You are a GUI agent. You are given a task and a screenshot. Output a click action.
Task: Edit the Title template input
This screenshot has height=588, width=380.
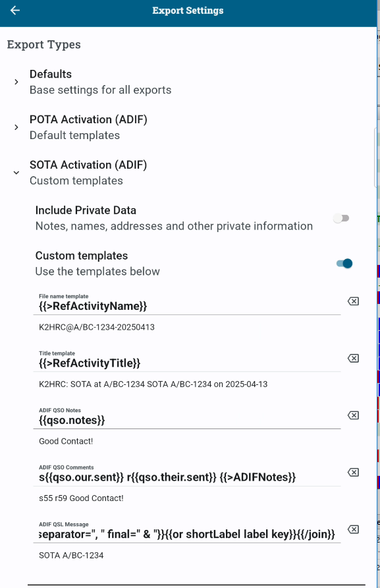pos(187,361)
